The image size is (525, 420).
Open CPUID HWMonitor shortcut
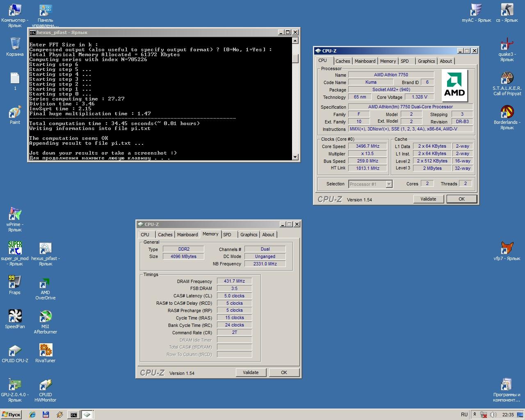(46, 390)
